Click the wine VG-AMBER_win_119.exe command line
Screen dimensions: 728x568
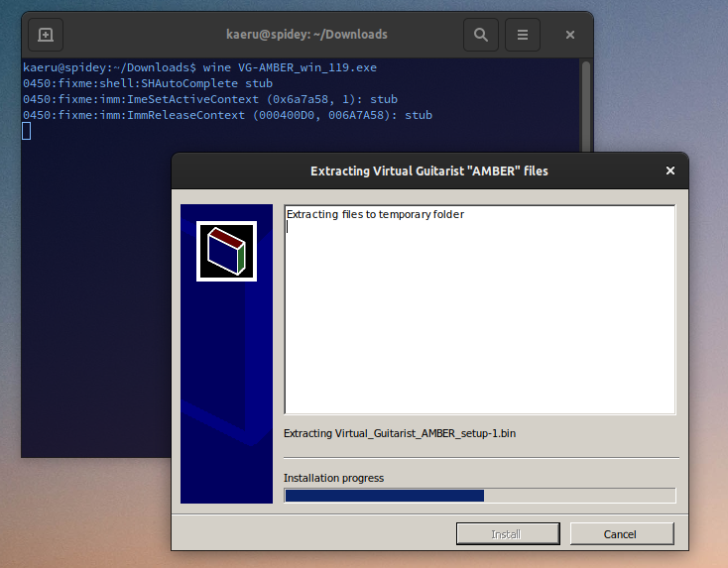coord(199,67)
